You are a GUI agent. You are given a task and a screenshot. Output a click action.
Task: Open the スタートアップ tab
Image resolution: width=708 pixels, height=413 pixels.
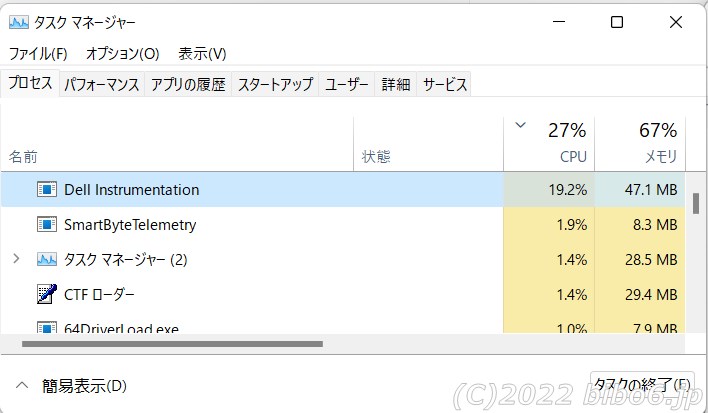pyautogui.click(x=275, y=84)
